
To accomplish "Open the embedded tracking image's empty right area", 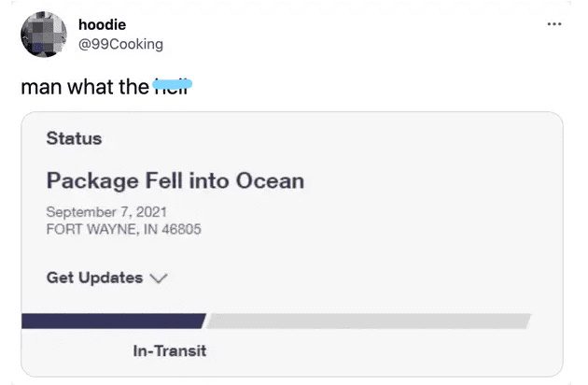I will click(x=431, y=210).
